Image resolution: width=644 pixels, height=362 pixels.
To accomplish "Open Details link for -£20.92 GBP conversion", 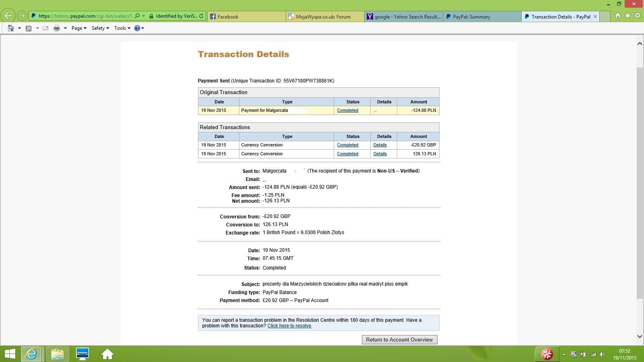I will click(380, 145).
